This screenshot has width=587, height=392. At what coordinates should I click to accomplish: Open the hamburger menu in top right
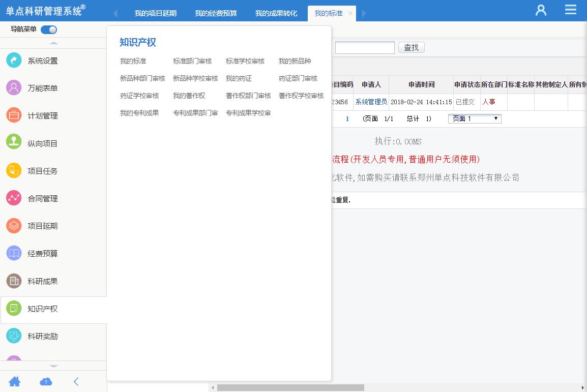click(571, 10)
